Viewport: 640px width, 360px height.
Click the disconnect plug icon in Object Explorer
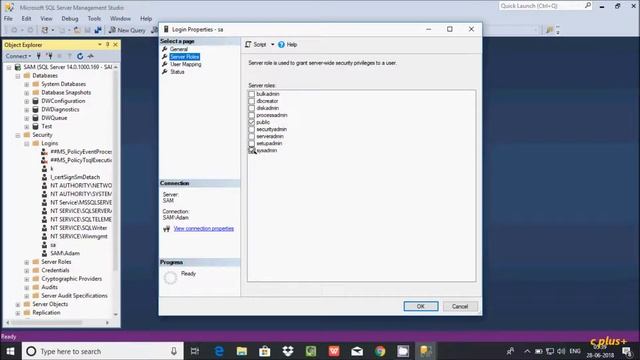[49, 56]
